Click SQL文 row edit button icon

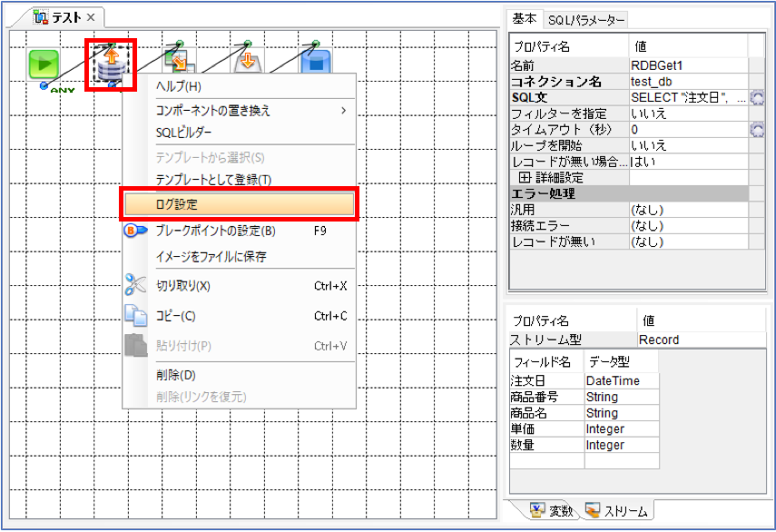click(757, 97)
